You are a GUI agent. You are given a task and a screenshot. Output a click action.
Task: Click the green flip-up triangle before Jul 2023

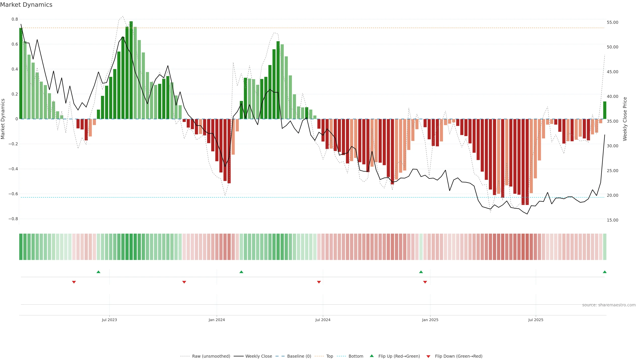(x=98, y=272)
